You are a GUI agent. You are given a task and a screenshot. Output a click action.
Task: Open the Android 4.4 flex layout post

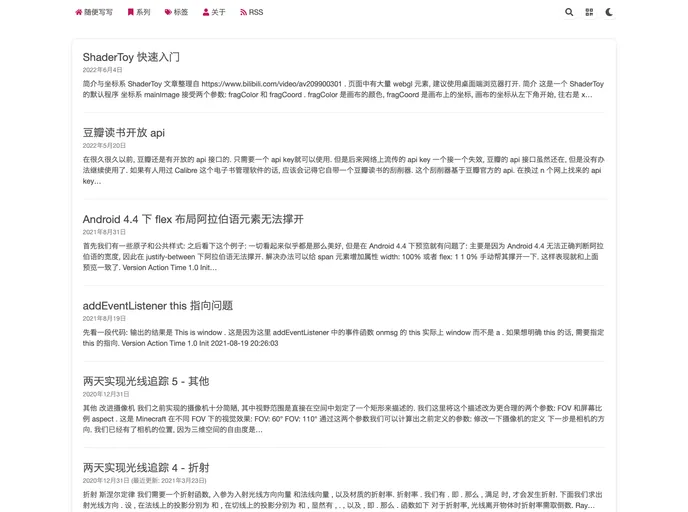coord(193,219)
